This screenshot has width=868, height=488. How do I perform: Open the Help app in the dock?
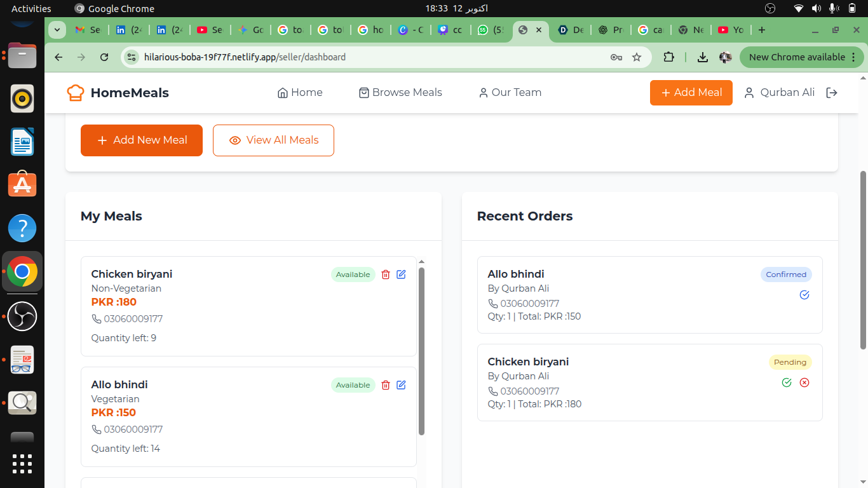(22, 228)
